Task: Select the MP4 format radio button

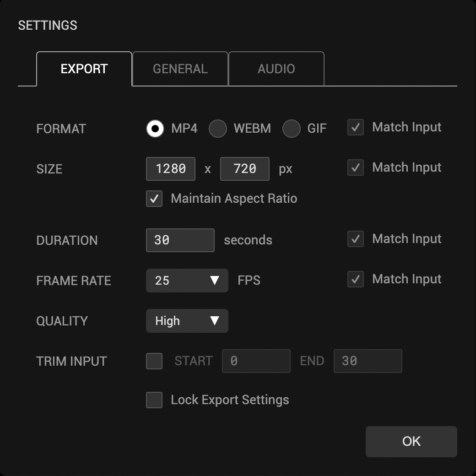Action: (155, 129)
